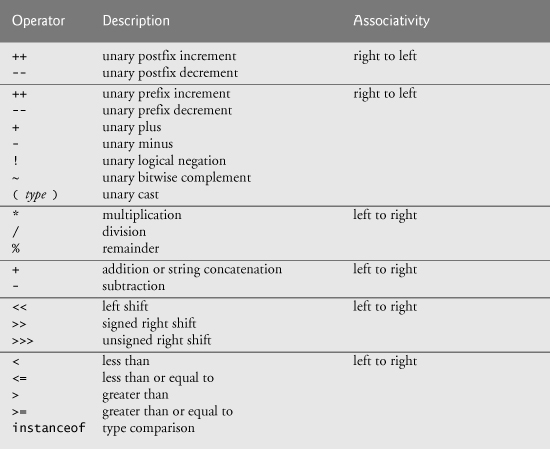Click the 'signed right shift' description
Image resolution: width=550 pixels, height=449 pixels.
point(149,324)
